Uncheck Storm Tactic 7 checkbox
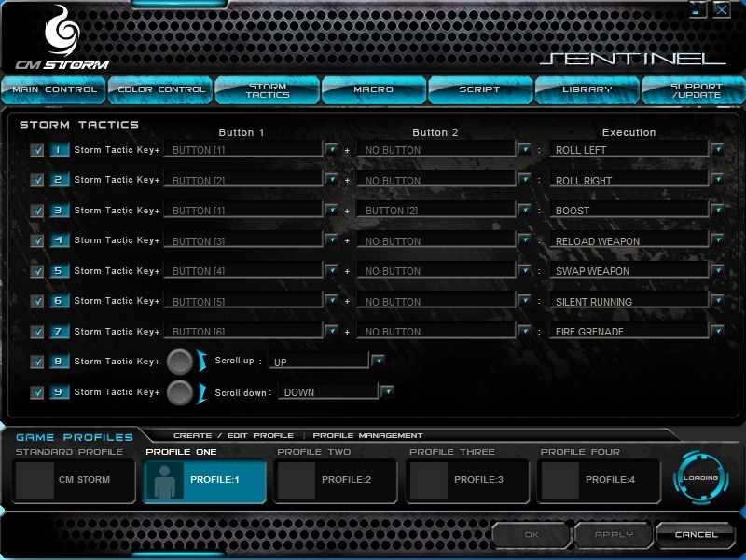The image size is (746, 560). coord(36,332)
